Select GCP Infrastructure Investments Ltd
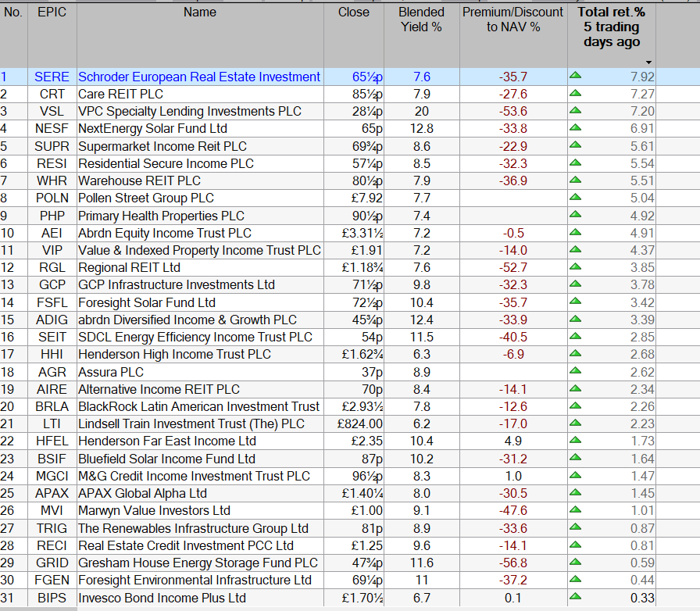 pyautogui.click(x=177, y=285)
